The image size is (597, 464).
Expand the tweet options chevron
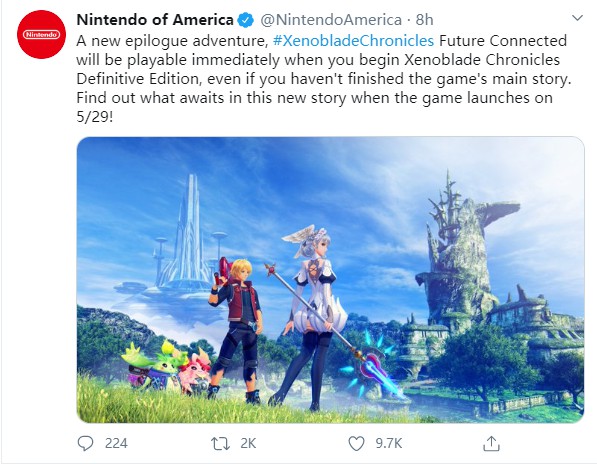[578, 18]
